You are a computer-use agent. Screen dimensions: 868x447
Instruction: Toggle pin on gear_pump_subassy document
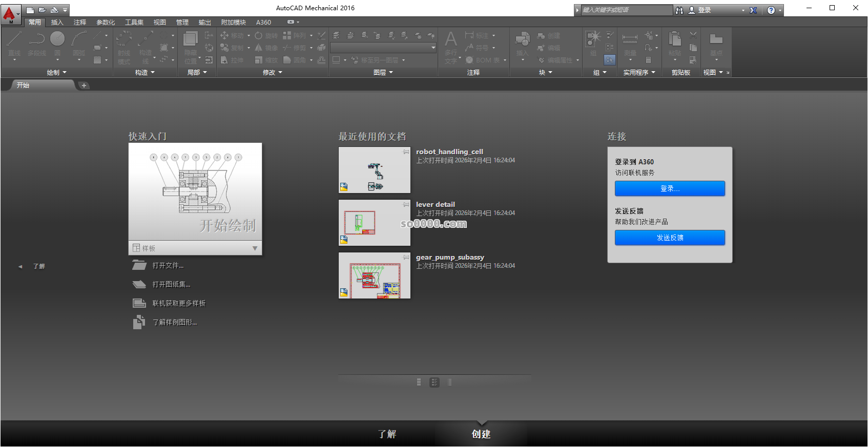(x=406, y=258)
